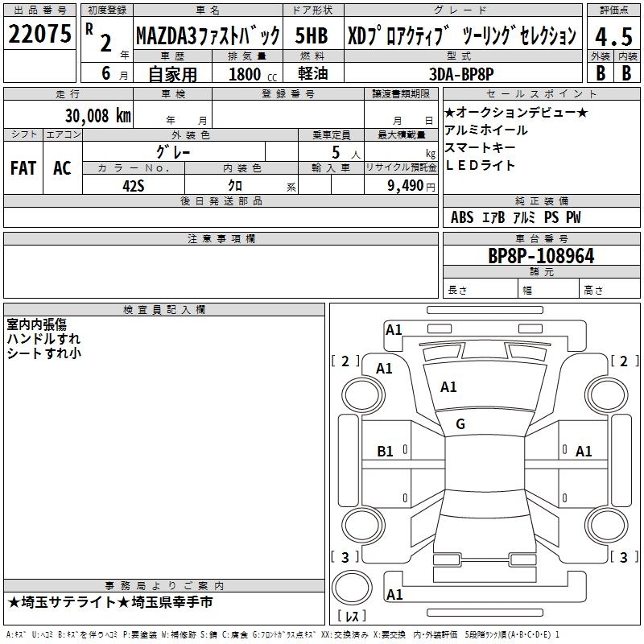Click the equipment line ABS エアB アルミ PS PW
The image size is (644, 644).
[x=516, y=217]
